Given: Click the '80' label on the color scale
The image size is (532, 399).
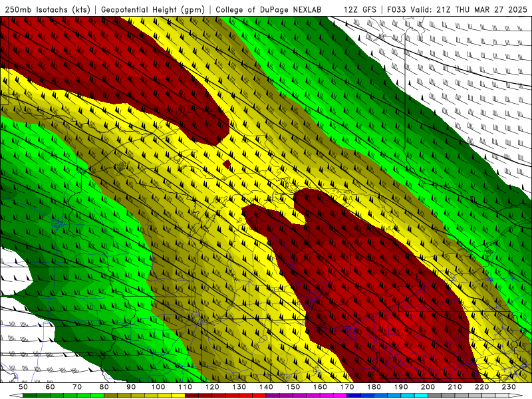Looking at the screenshot, I should 104,387.
